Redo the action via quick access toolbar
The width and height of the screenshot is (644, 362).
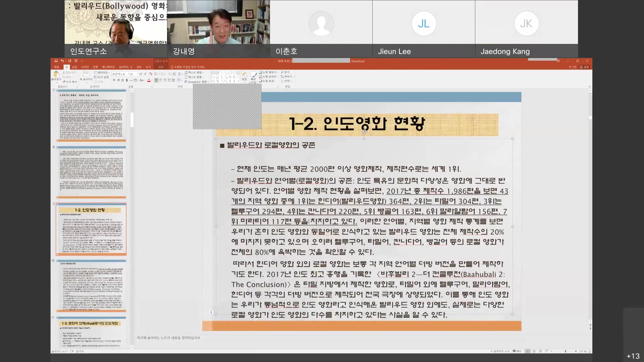70,61
